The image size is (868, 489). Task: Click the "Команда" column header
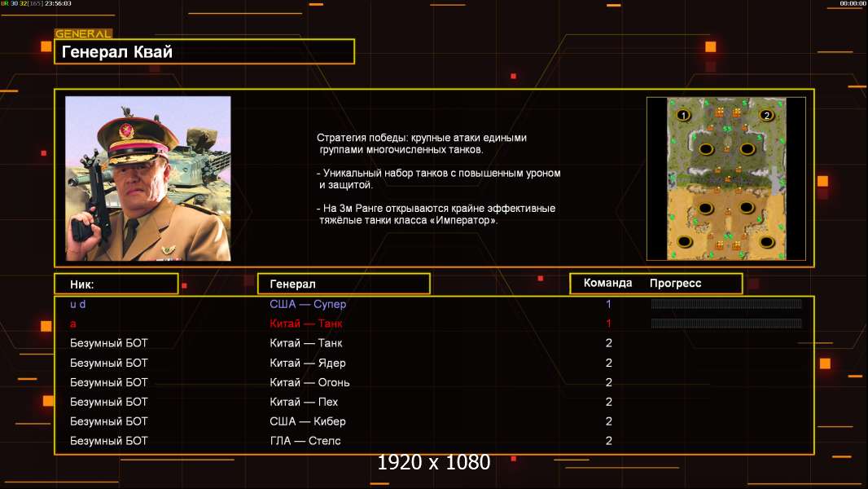(607, 283)
